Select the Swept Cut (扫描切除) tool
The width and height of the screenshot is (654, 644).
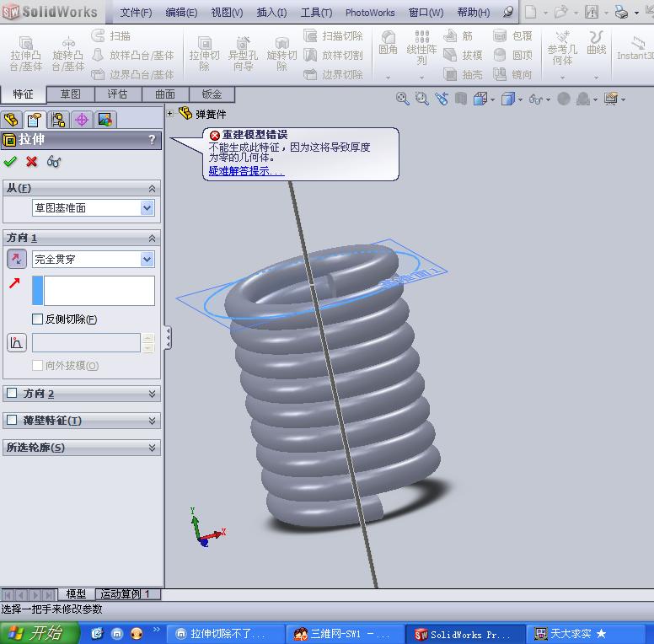tap(333, 36)
